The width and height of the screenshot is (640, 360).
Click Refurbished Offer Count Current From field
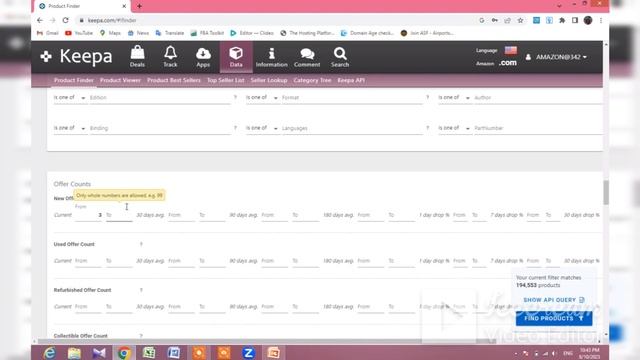pyautogui.click(x=88, y=307)
